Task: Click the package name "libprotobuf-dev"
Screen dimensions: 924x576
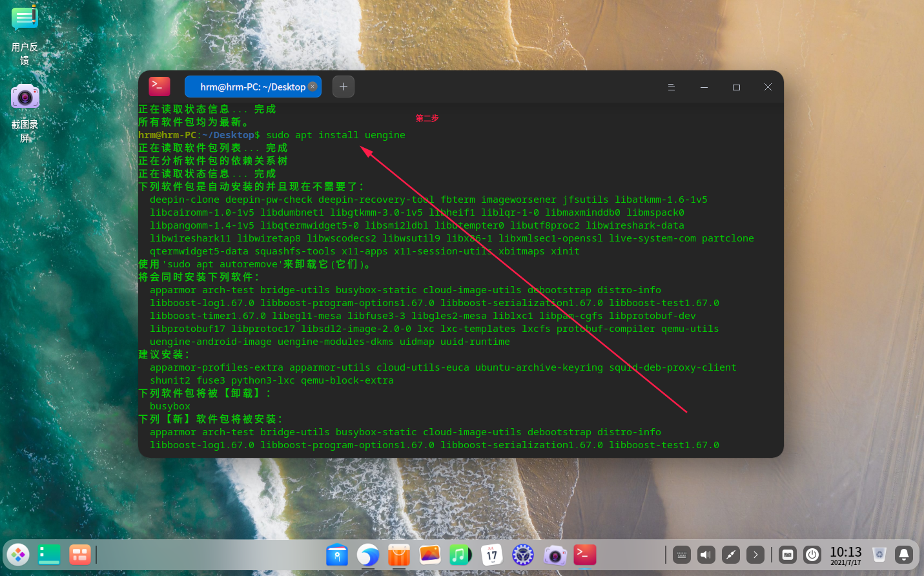Action: pos(652,316)
